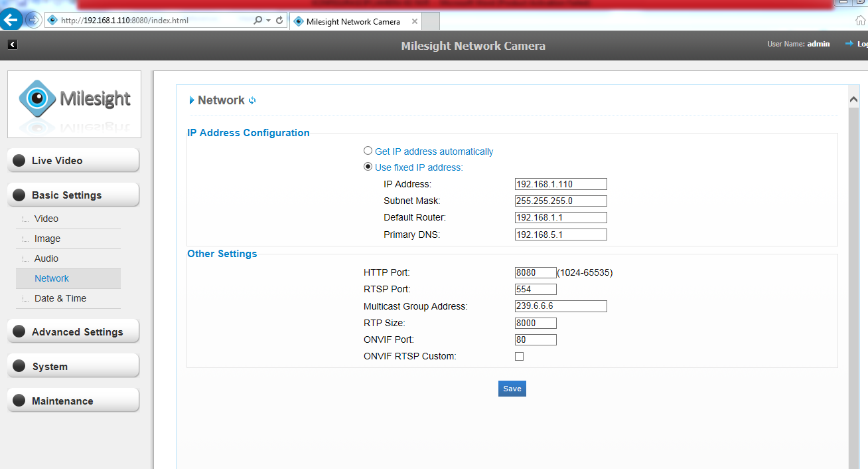Click the Multicast Group Address field
Screen dimensions: 868x469
tap(561, 306)
